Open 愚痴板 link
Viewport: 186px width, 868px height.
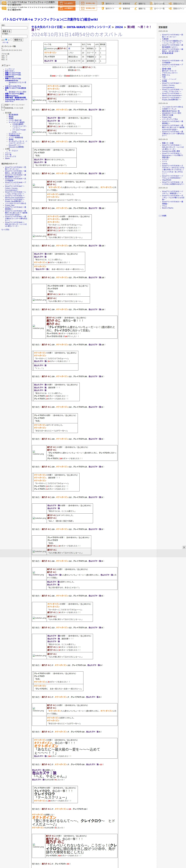pos(11,139)
